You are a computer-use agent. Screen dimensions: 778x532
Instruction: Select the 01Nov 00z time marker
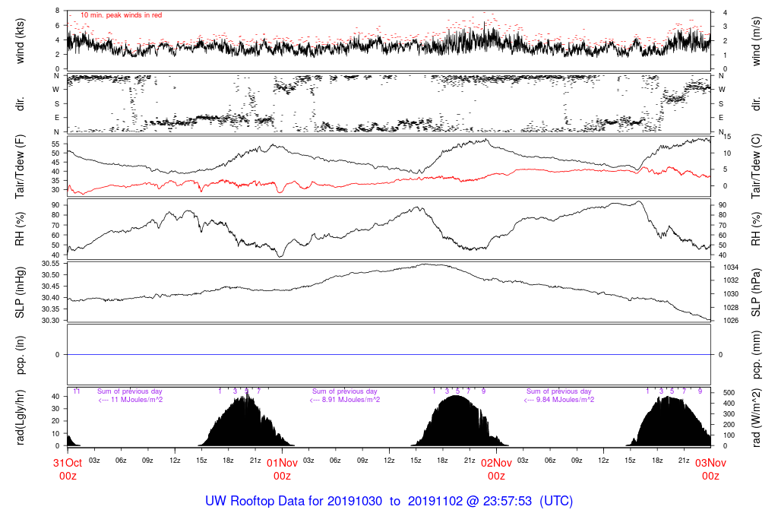point(282,469)
